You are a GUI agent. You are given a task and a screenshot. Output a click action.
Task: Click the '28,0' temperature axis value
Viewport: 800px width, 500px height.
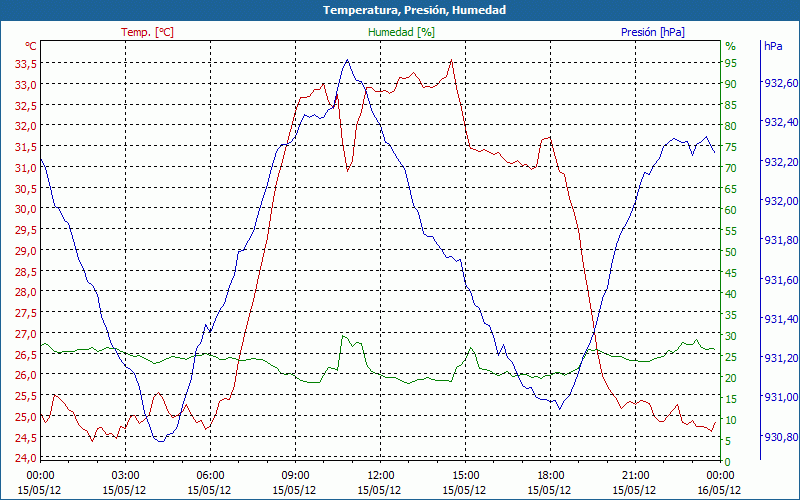(26, 292)
